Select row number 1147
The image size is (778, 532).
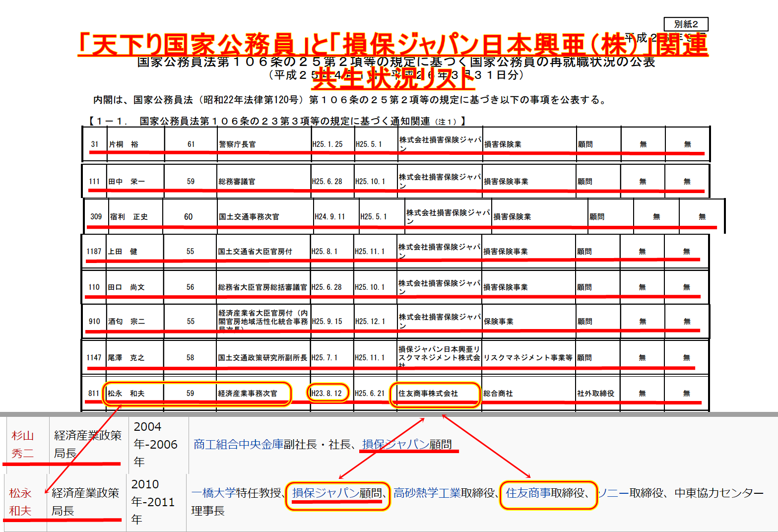pyautogui.click(x=94, y=358)
